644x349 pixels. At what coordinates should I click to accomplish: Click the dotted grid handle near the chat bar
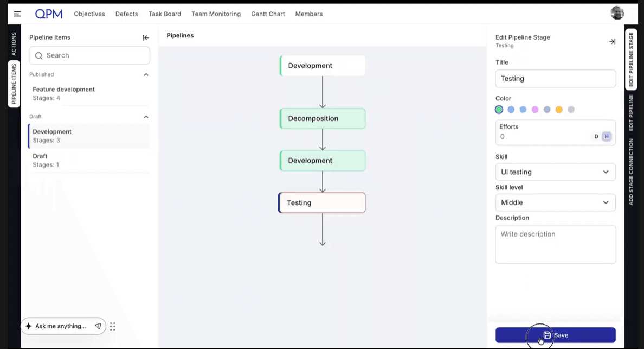pos(113,326)
